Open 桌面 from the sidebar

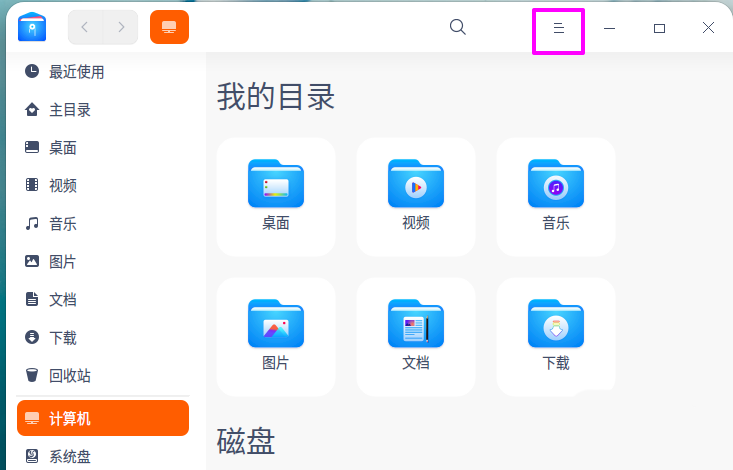point(103,148)
